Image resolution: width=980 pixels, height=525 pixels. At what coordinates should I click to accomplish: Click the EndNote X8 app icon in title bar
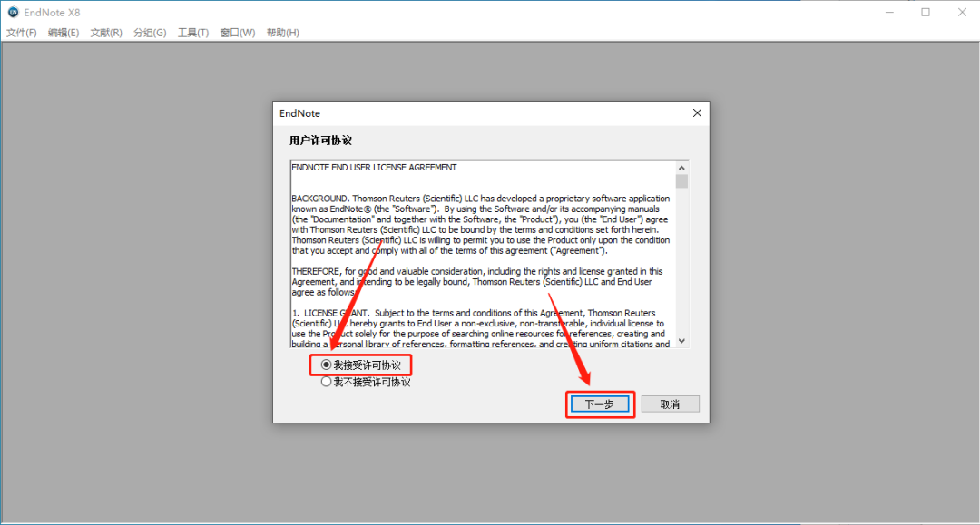[13, 12]
